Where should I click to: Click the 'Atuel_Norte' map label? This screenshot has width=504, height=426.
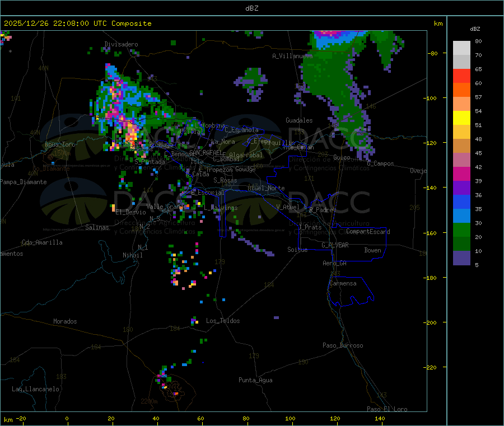click(266, 188)
